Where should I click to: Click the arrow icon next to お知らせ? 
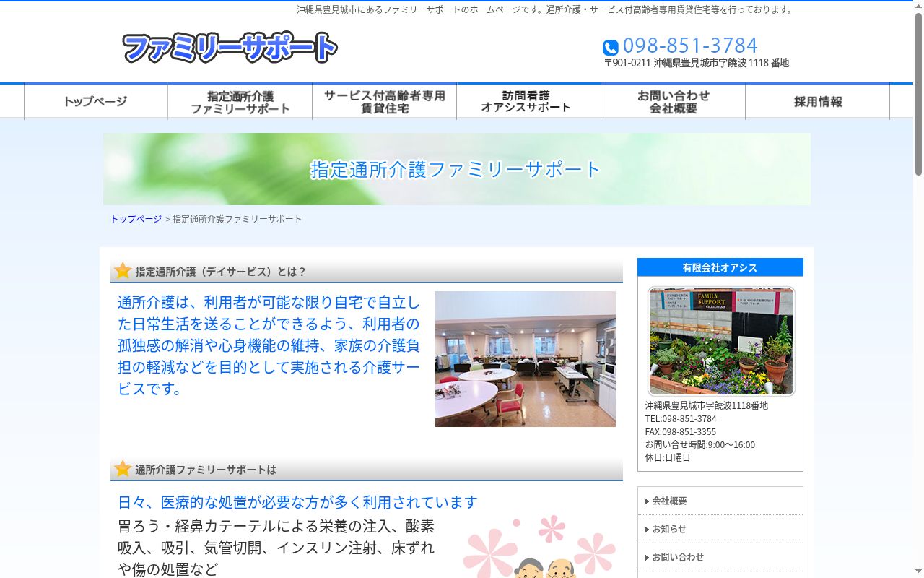648,530
